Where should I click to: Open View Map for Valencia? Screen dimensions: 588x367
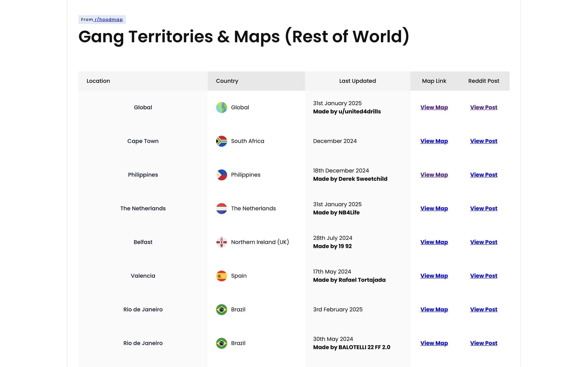click(434, 276)
